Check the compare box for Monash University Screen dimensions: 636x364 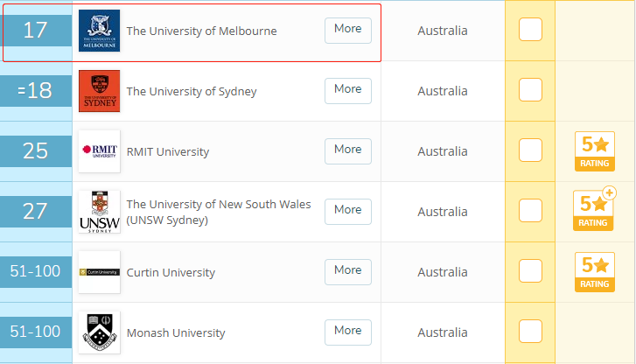pos(530,331)
